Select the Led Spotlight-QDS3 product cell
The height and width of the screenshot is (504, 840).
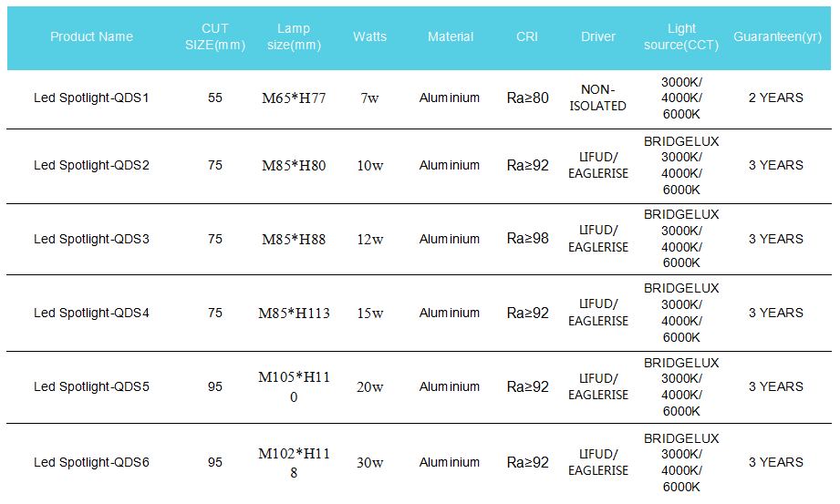[x=91, y=240]
